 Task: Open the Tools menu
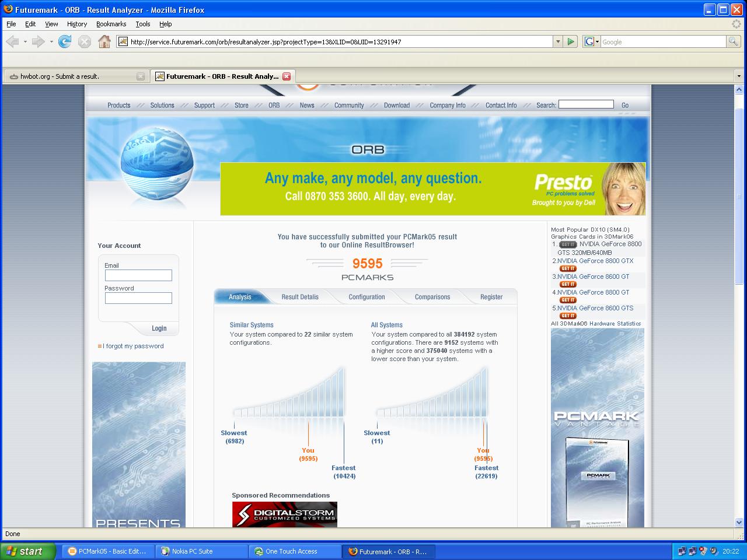143,24
